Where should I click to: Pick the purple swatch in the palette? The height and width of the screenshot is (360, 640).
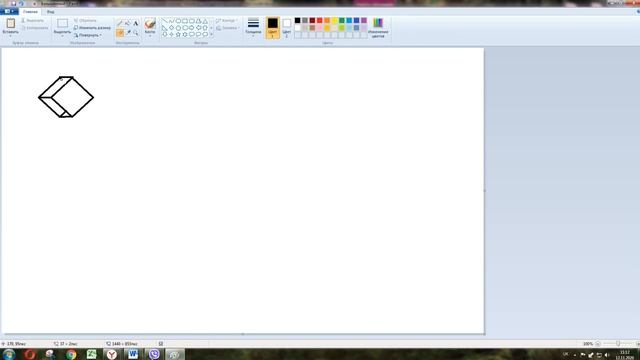[x=364, y=20]
